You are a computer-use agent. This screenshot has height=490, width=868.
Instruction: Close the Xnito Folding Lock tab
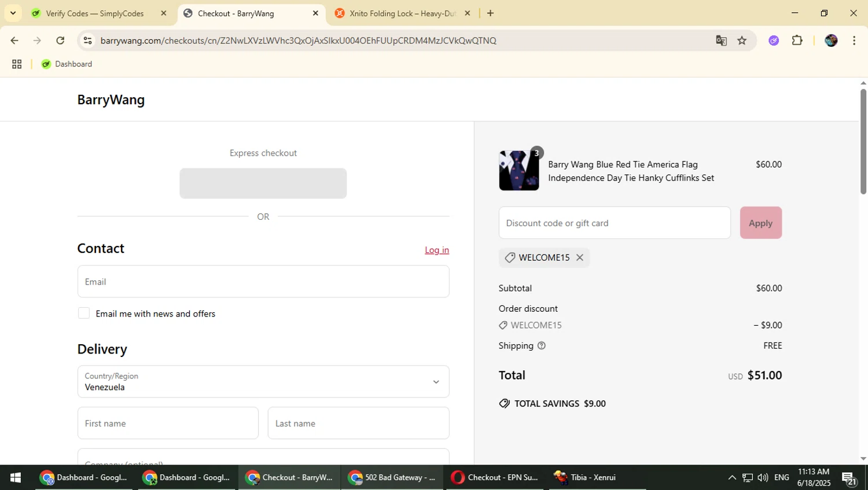(x=468, y=13)
